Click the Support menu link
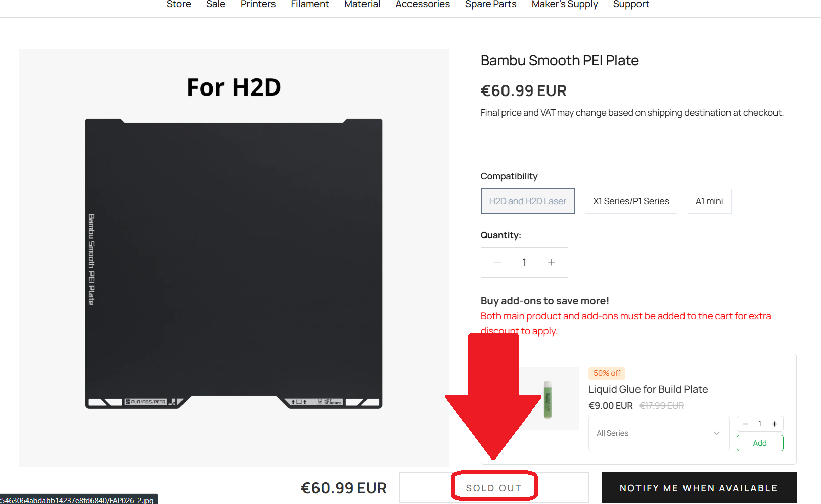This screenshot has width=821, height=504. click(631, 5)
